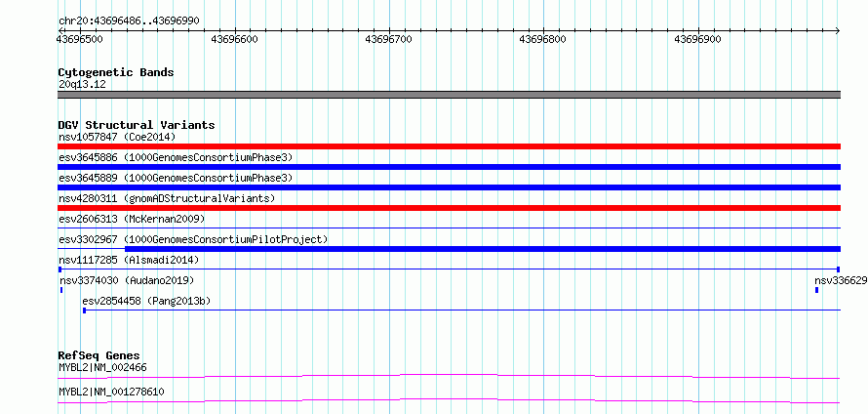Click the ruler's right arrowhead

pos(838,30)
